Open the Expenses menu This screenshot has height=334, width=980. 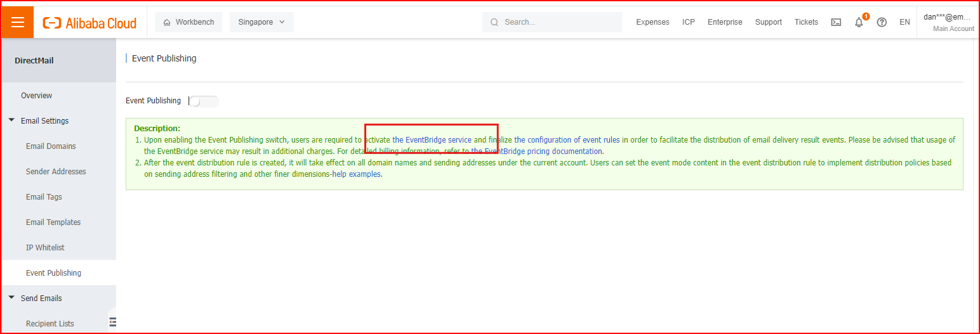pos(652,22)
